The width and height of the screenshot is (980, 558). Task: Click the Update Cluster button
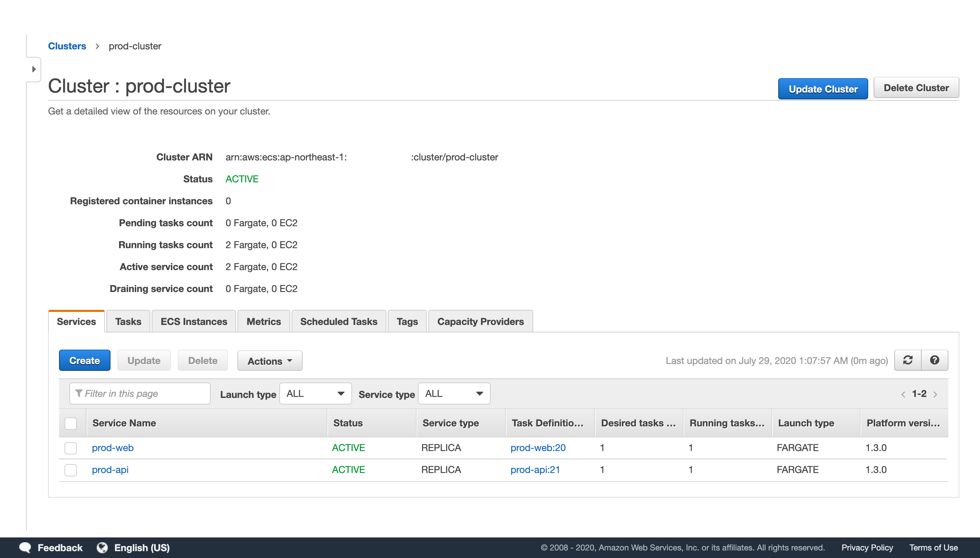pyautogui.click(x=823, y=89)
